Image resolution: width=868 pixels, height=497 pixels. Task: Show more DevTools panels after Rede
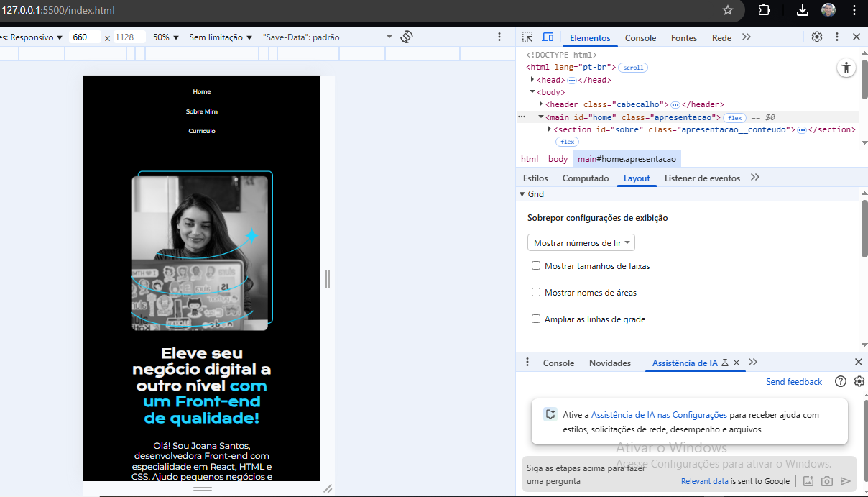[747, 37]
